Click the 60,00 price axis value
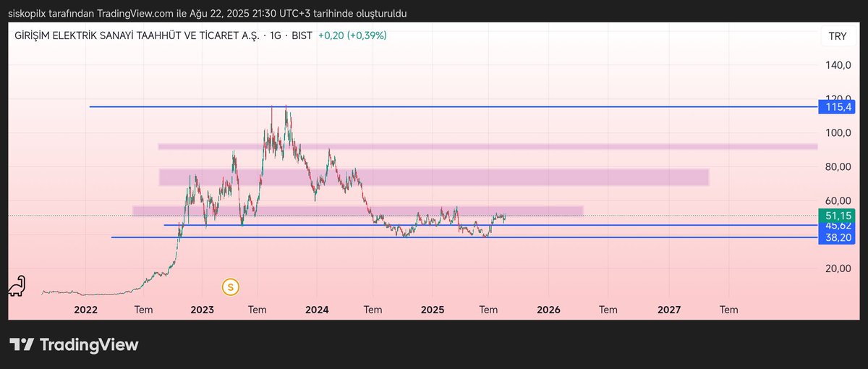The height and width of the screenshot is (369, 868). point(838,200)
